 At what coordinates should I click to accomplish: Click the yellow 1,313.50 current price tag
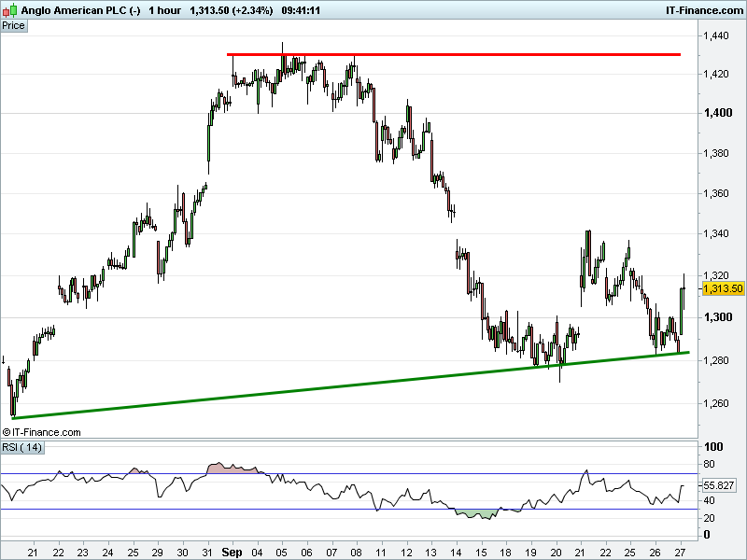click(x=723, y=288)
